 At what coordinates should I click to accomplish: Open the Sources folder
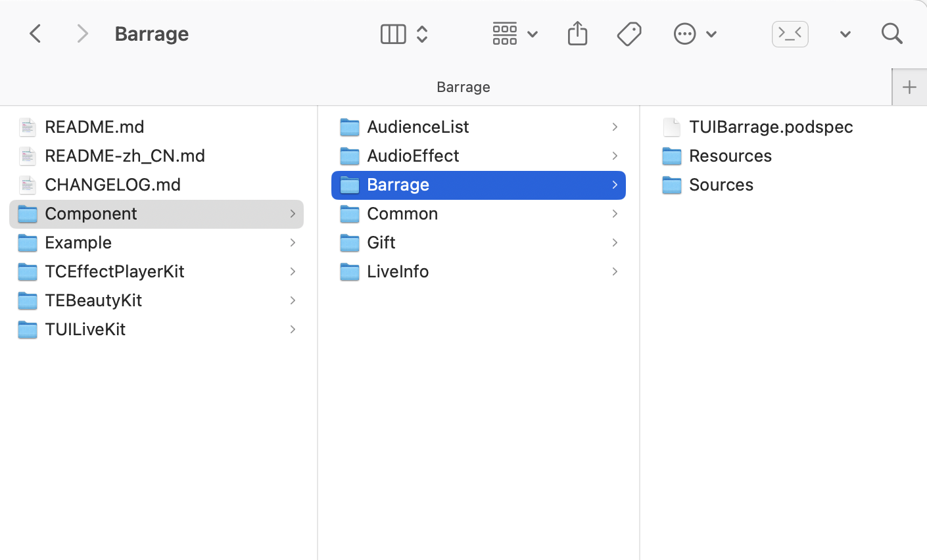click(x=721, y=185)
